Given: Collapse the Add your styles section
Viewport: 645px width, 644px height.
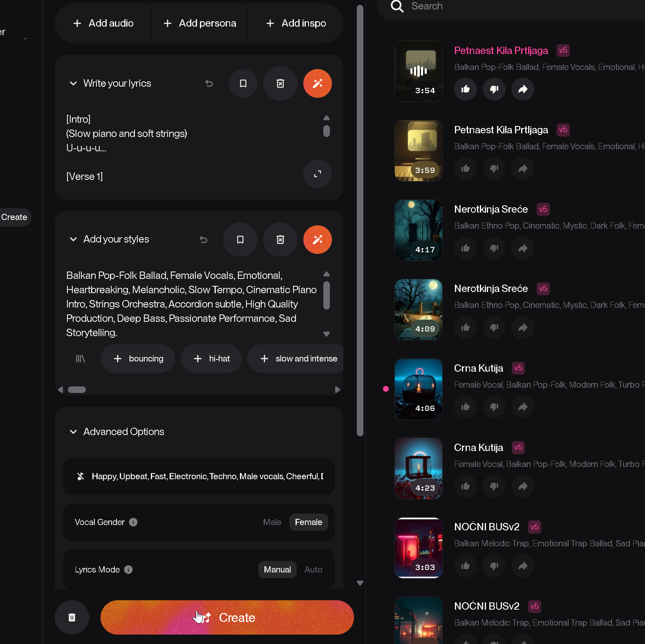Looking at the screenshot, I should coord(74,239).
